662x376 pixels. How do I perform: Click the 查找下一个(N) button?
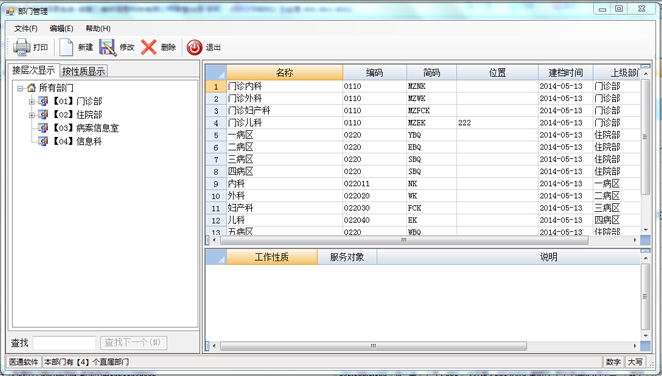133,342
